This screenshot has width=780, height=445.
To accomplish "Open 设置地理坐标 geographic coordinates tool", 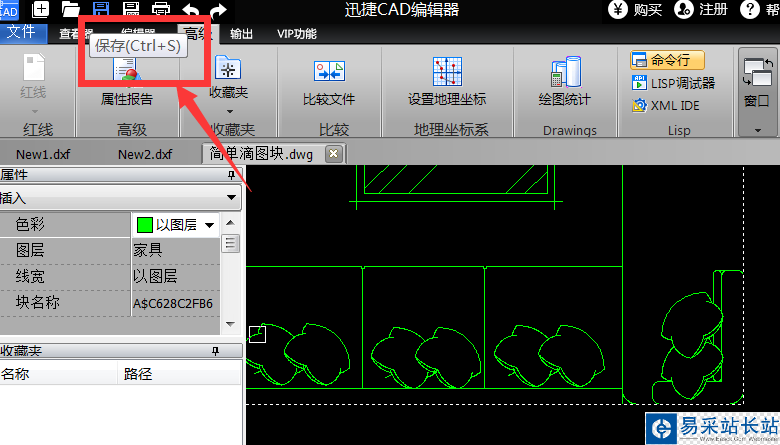I will tap(447, 82).
